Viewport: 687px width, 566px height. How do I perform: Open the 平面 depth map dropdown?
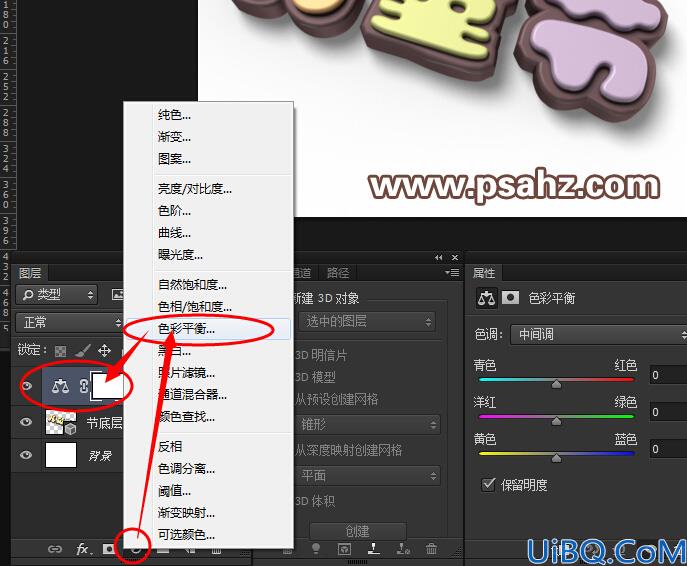pyautogui.click(x=369, y=476)
